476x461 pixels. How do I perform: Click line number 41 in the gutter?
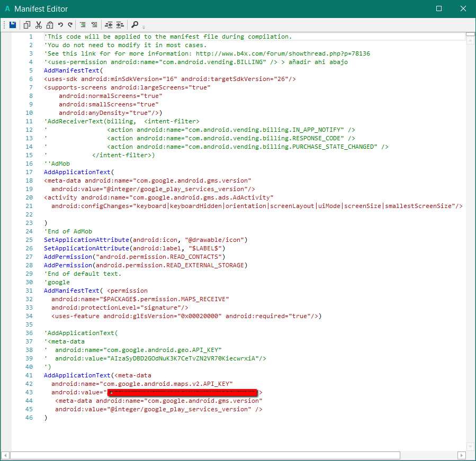(29, 375)
